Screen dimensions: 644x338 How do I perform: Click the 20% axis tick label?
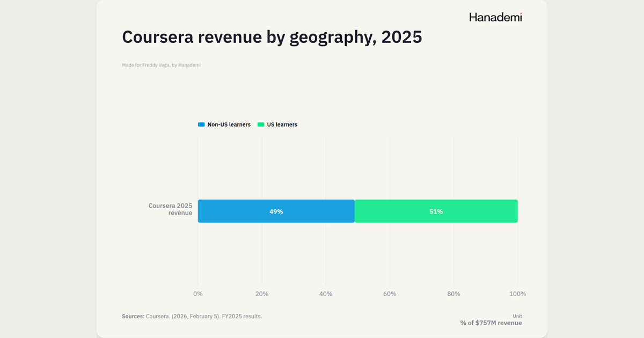click(262, 294)
